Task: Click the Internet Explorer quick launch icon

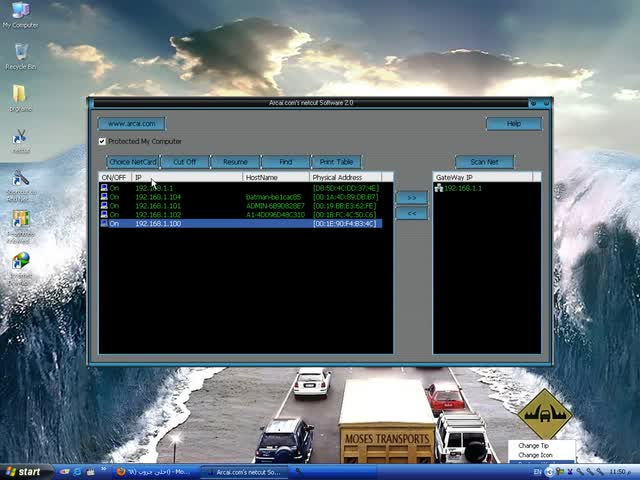Action: [77, 472]
